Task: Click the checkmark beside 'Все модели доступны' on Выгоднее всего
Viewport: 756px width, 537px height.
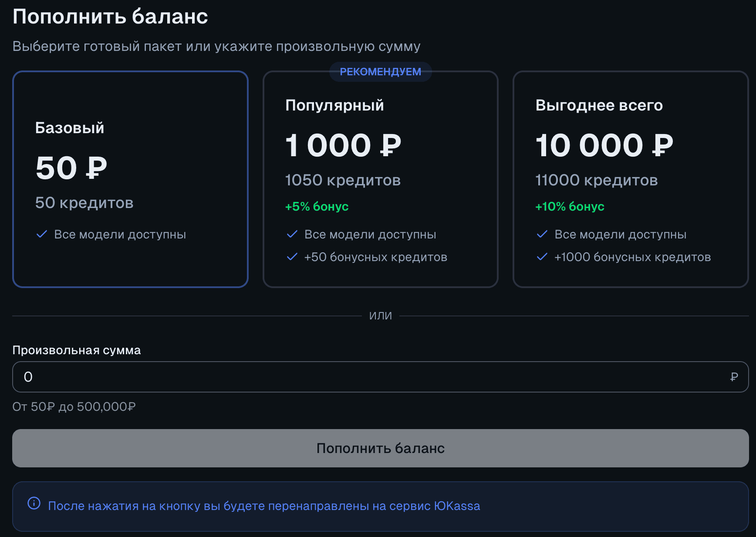Action: pyautogui.click(x=542, y=234)
